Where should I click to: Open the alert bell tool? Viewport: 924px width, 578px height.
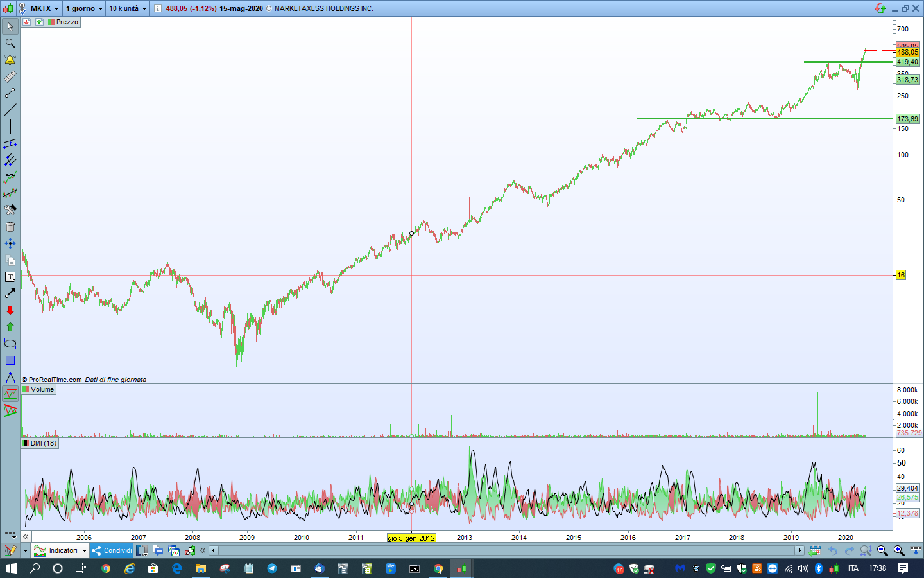tap(10, 60)
